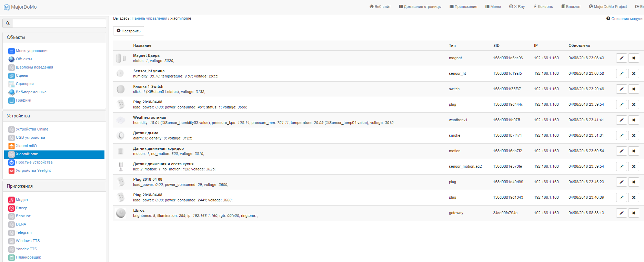This screenshot has width=644, height=262.
Task: Open the 'Веб-сайт' top menu item
Action: (380, 7)
